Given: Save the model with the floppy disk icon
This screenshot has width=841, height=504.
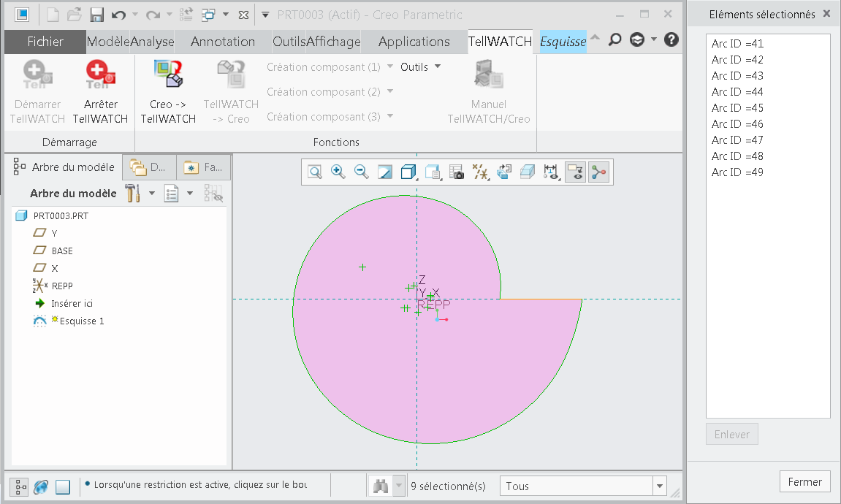Looking at the screenshot, I should [x=96, y=15].
